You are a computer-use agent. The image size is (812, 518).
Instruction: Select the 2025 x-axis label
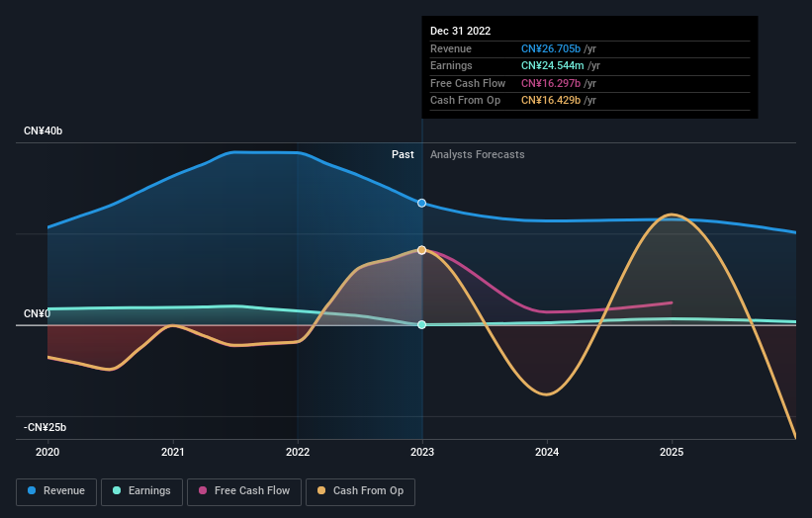(672, 453)
